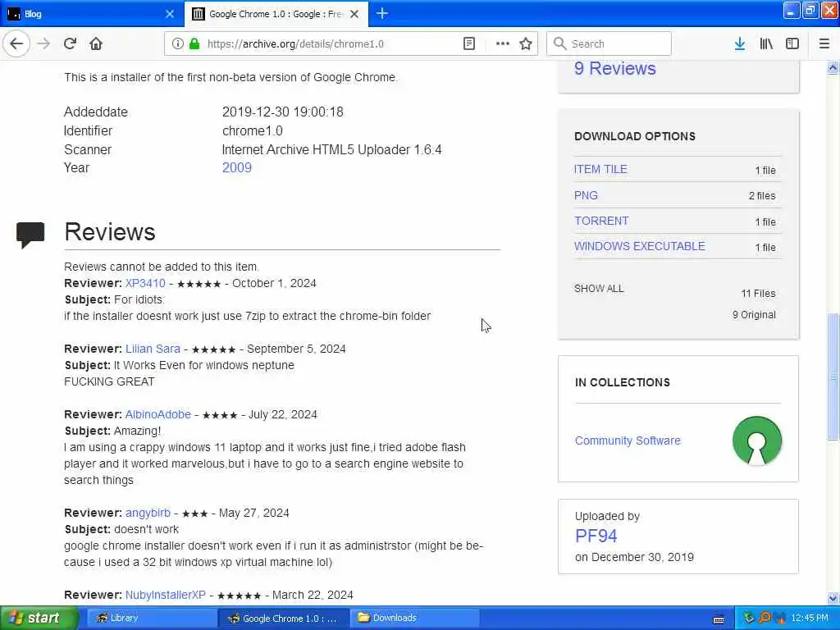Click SHOW ALL download files
The width and height of the screenshot is (840, 630).
(x=599, y=289)
